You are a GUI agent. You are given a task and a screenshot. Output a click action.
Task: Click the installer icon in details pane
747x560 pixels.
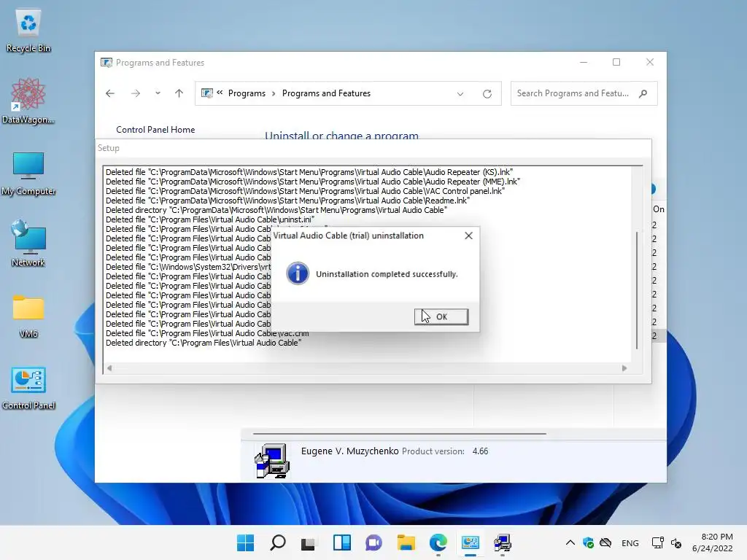272,461
